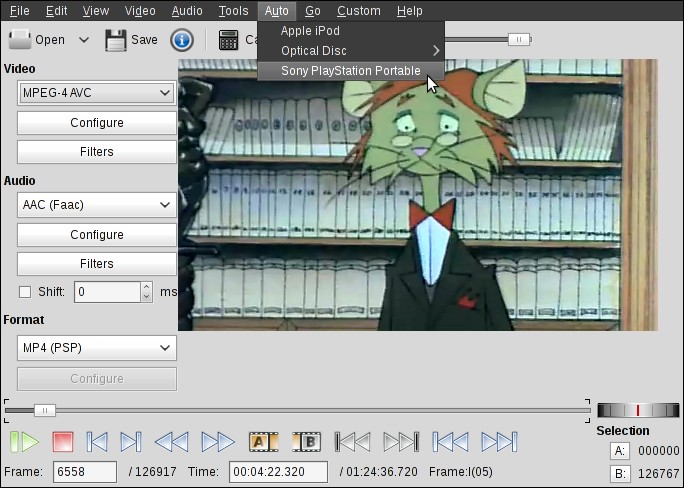
Task: Open the Edit menu
Action: click(x=57, y=10)
